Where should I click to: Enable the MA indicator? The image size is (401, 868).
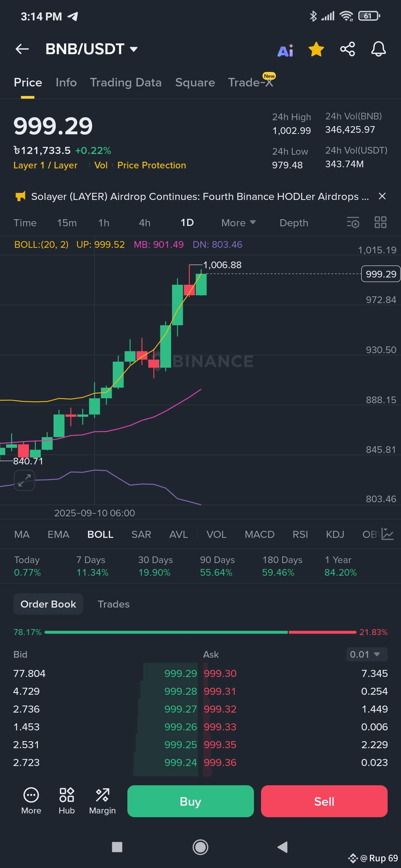pos(22,534)
